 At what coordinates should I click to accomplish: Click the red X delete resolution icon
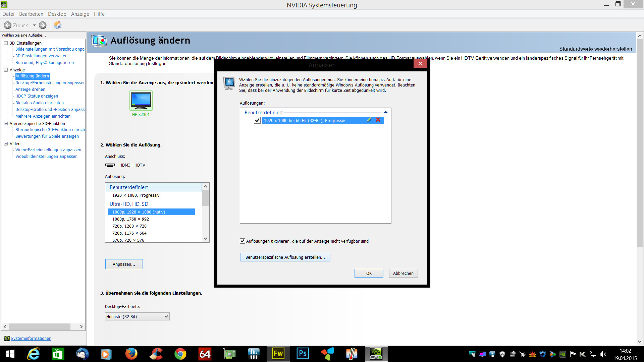(x=378, y=120)
